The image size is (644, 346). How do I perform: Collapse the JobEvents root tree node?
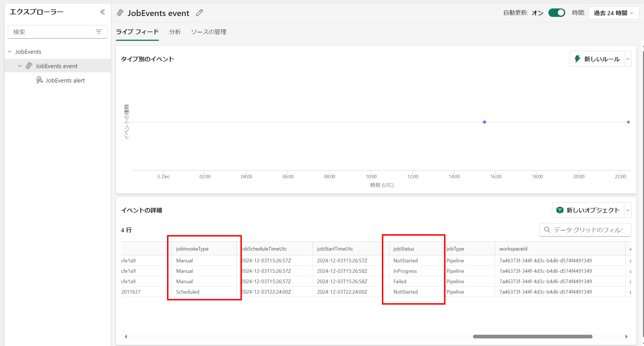click(x=10, y=52)
